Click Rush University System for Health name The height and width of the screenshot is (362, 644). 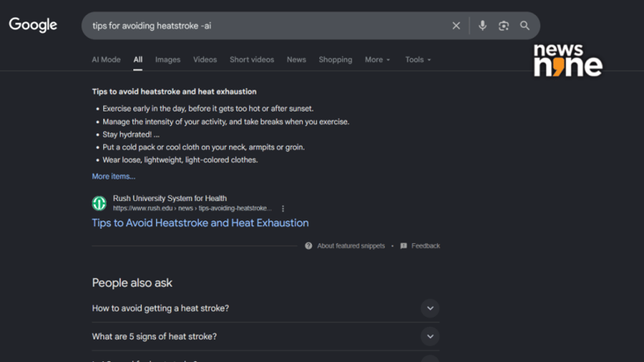(169, 199)
